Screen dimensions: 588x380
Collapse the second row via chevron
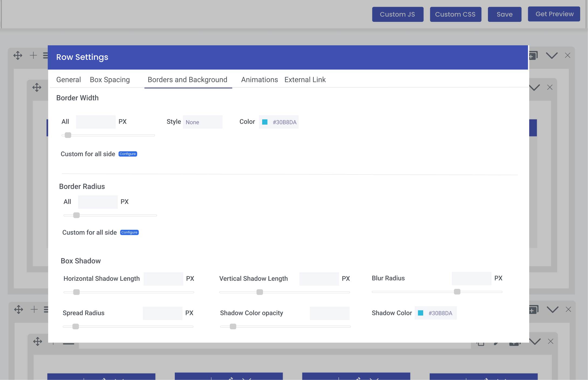[552, 310]
